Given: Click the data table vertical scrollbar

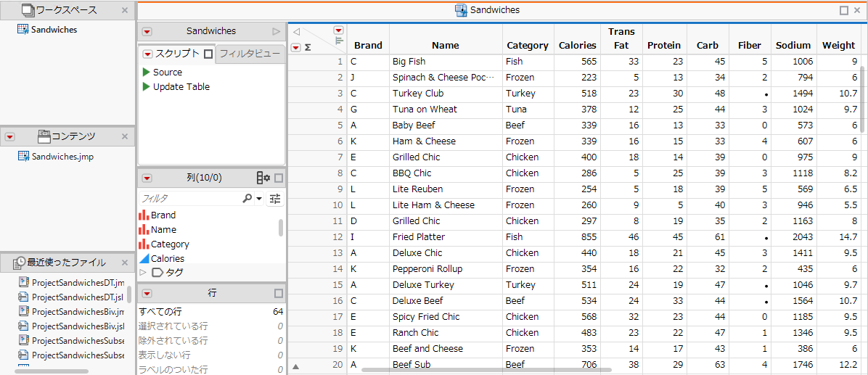Looking at the screenshot, I should pos(864,99).
